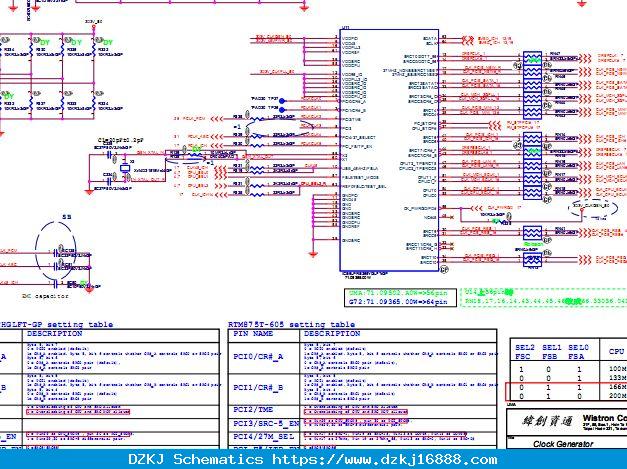Click the "RTM875T-605 setting table" title
Screen dimensions: 627x469
click(292, 324)
